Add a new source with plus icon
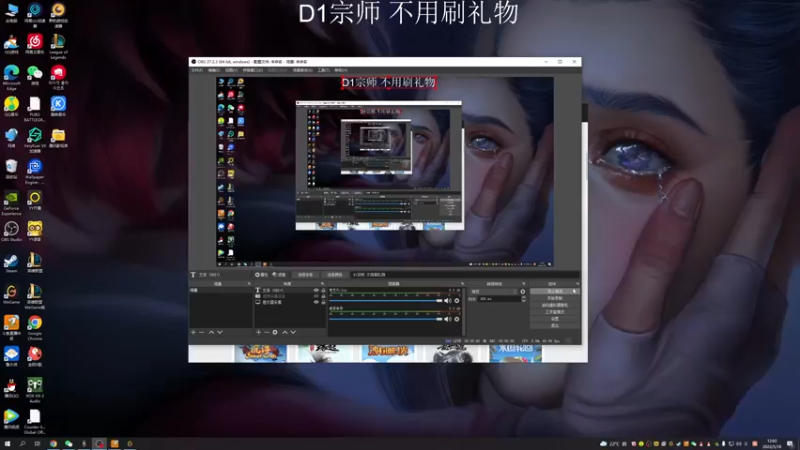Viewport: 800px width, 450px height. coord(258,333)
